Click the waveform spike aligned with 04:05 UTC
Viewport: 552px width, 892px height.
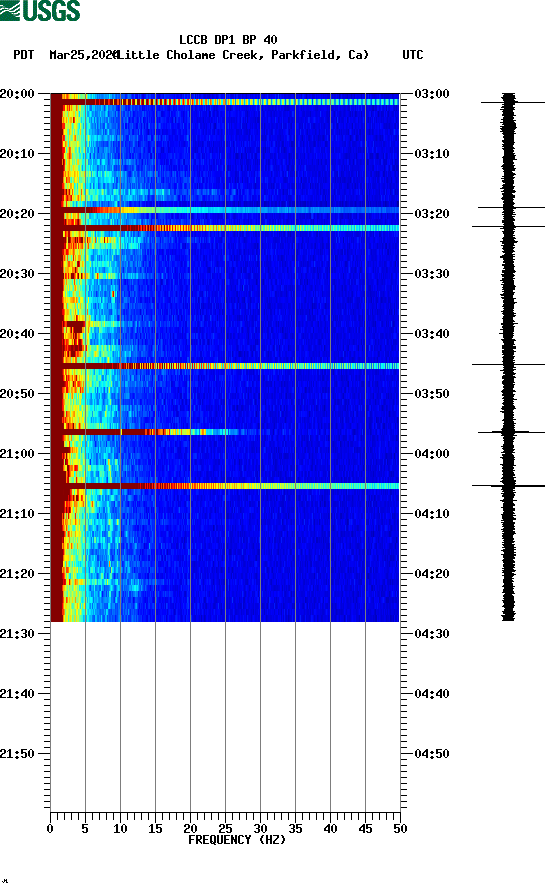point(508,486)
